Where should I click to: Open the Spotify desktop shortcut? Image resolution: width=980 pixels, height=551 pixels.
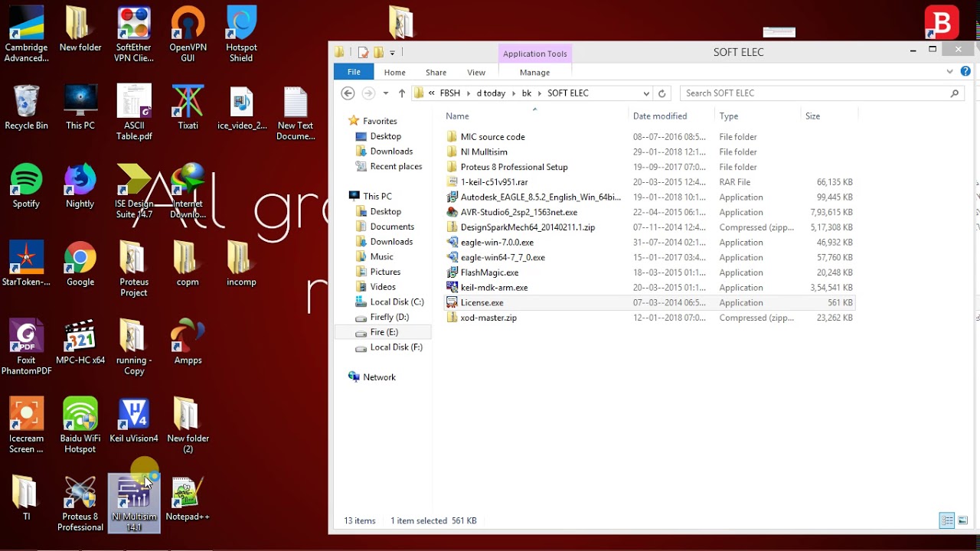pyautogui.click(x=26, y=185)
